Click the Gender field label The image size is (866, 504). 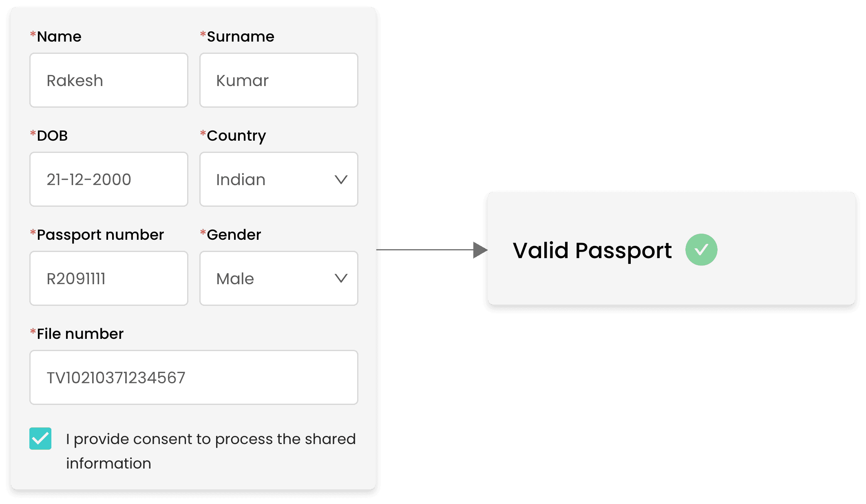click(234, 235)
